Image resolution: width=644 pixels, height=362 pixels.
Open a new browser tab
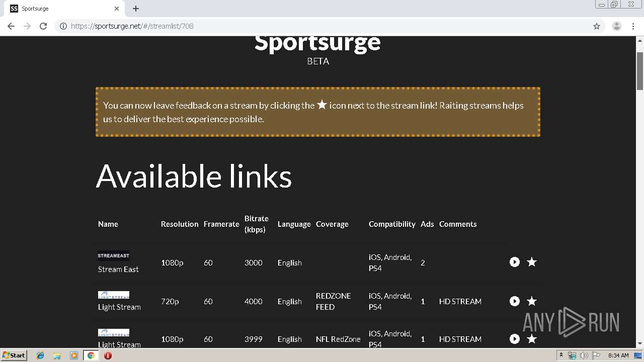coord(136,9)
